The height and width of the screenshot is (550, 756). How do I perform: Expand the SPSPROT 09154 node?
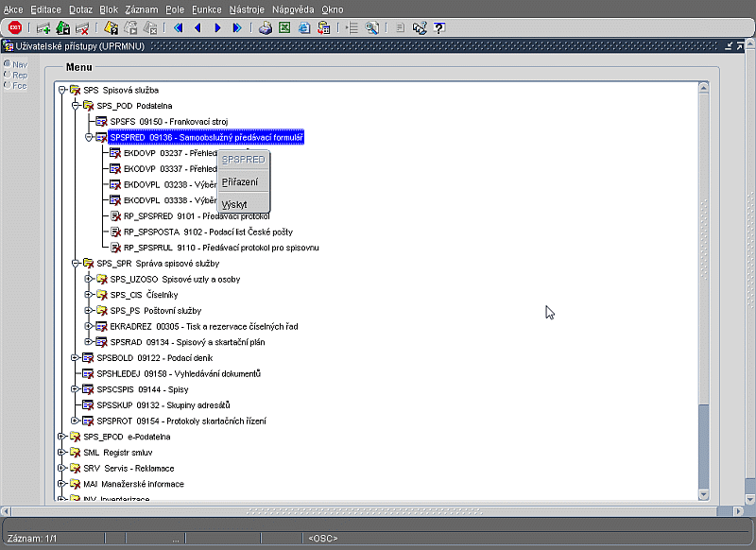pyautogui.click(x=76, y=421)
